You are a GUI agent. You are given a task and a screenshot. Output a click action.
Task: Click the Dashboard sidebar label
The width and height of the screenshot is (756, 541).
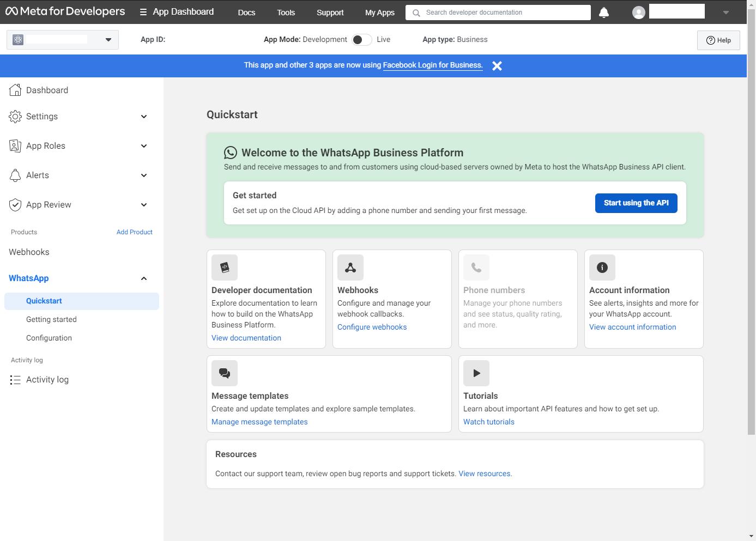pyautogui.click(x=47, y=90)
